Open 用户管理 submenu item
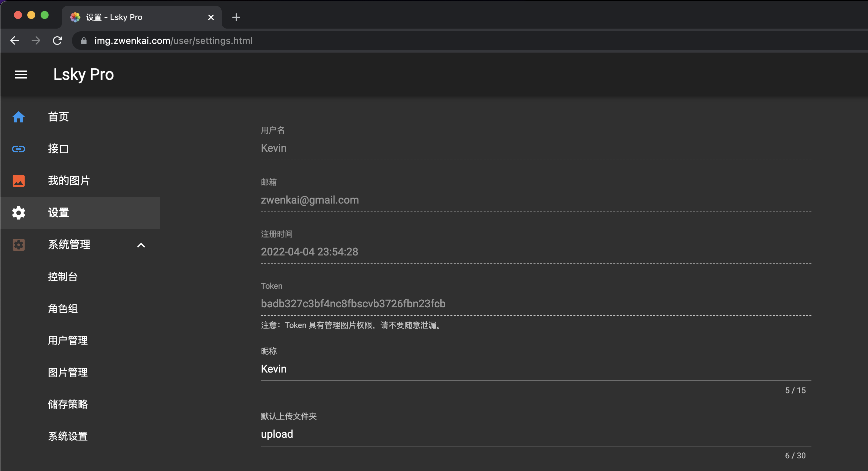 (68, 341)
